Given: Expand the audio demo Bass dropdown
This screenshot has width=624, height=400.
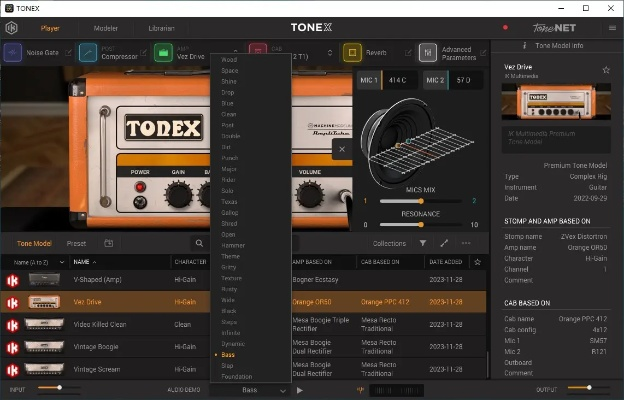Looking at the screenshot, I should [x=250, y=390].
